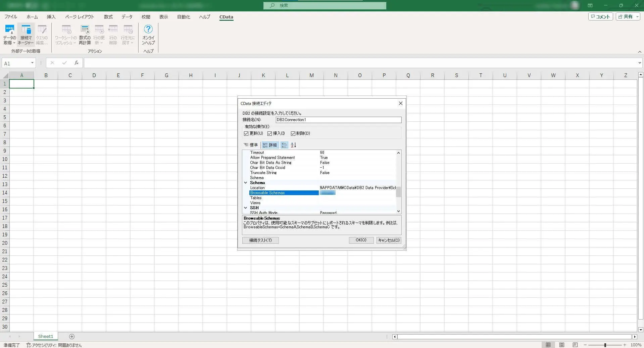Select the 詳細 (Advanced) view button
Screen dimensions: 644x348
(270, 145)
